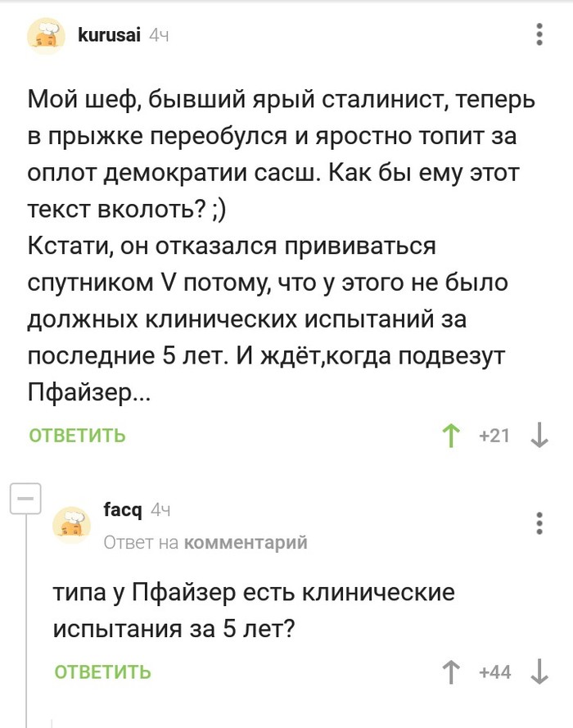The image size is (573, 728).
Task: Click the +21 rating counter
Action: click(x=494, y=436)
